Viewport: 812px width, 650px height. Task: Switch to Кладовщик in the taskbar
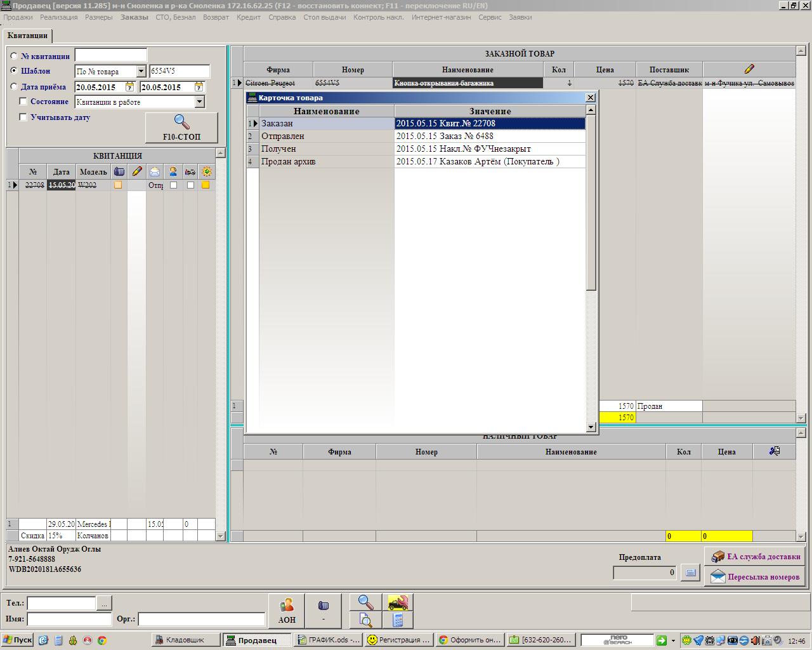coord(185,640)
